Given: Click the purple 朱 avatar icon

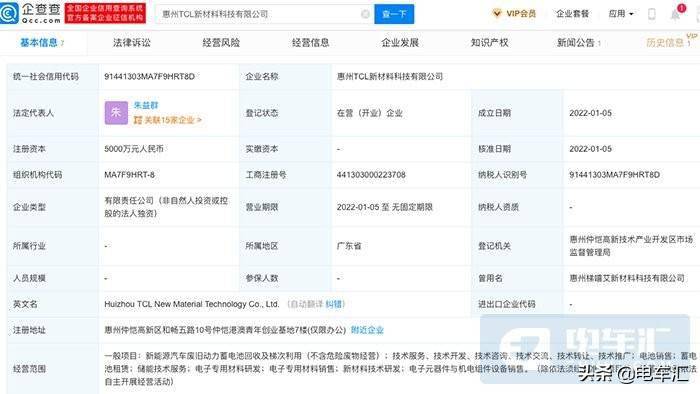Looking at the screenshot, I should (116, 112).
